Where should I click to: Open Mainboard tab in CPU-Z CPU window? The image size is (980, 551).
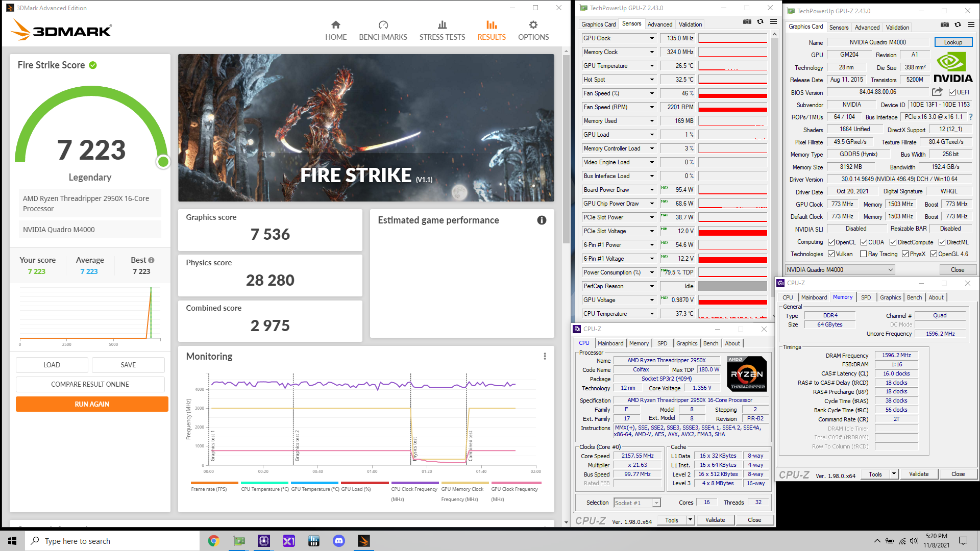point(610,343)
